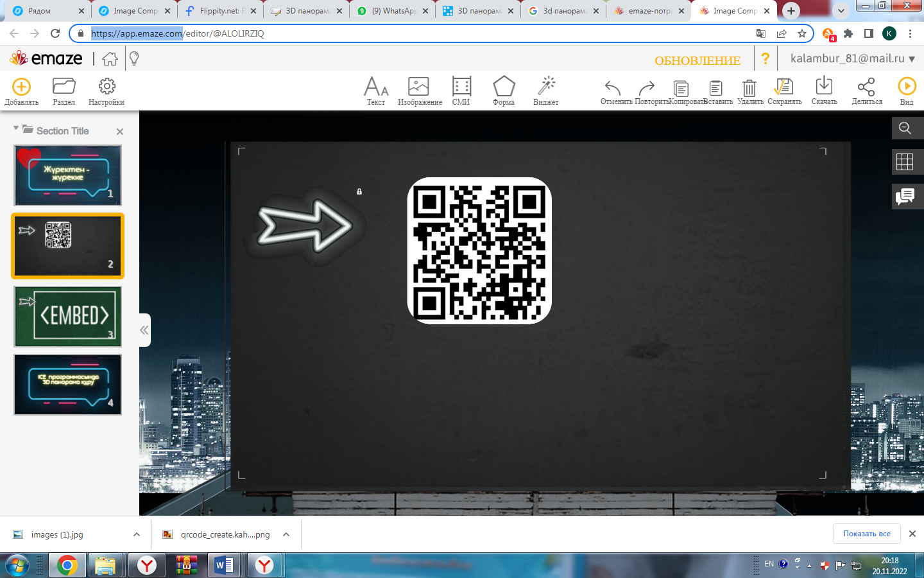
Task: Click the address bar URL
Action: point(178,33)
